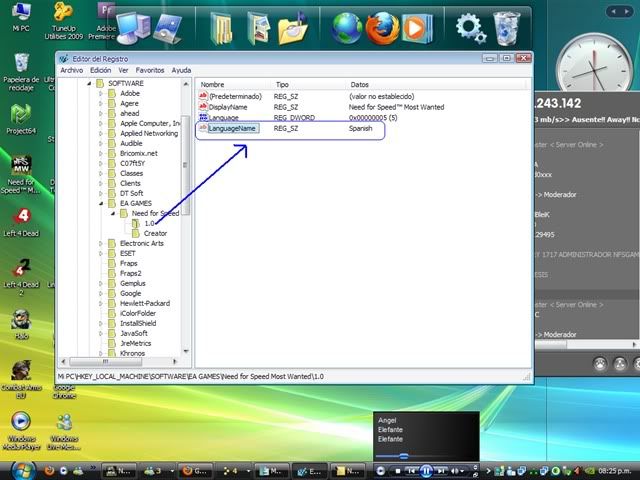Open the Archivo menu

click(71, 70)
